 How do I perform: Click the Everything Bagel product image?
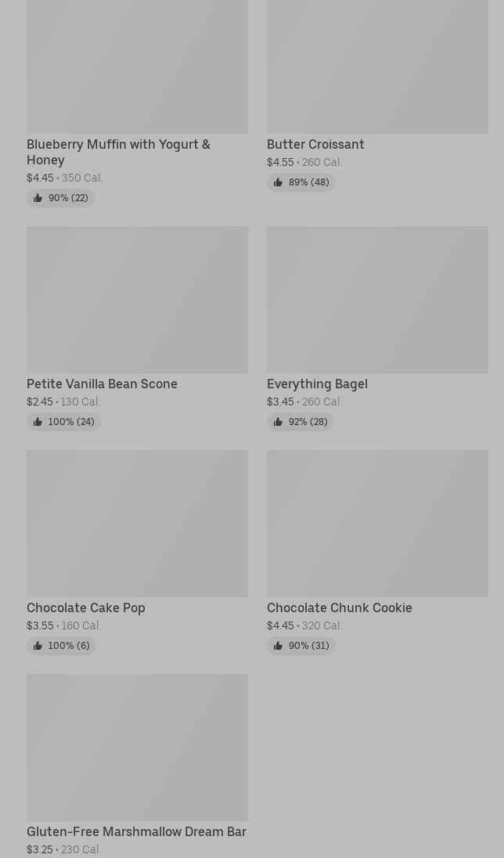coord(377,300)
